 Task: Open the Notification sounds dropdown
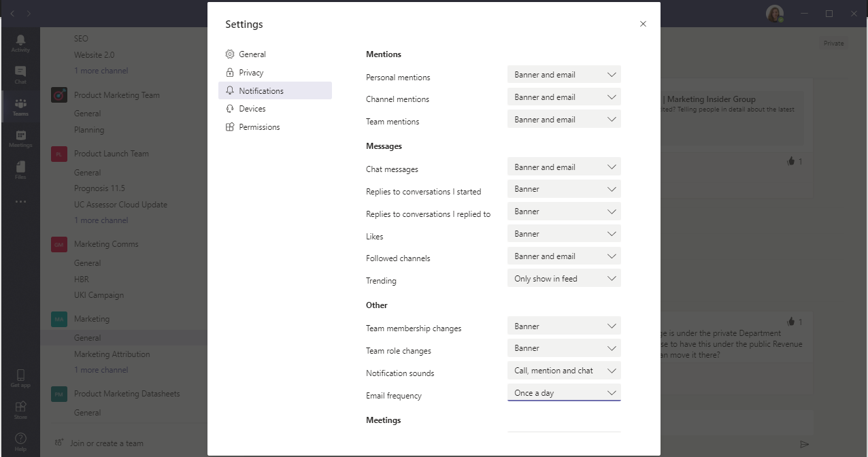pos(564,371)
